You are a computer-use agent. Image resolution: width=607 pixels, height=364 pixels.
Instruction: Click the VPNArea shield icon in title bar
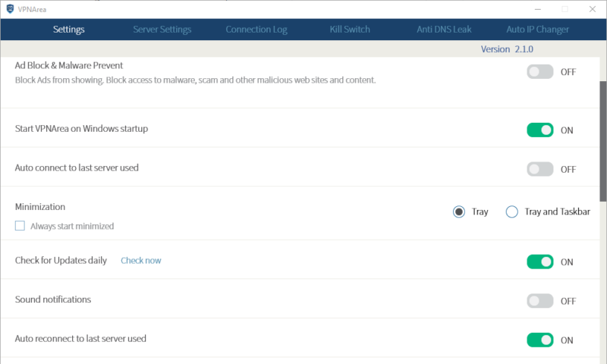click(x=8, y=9)
